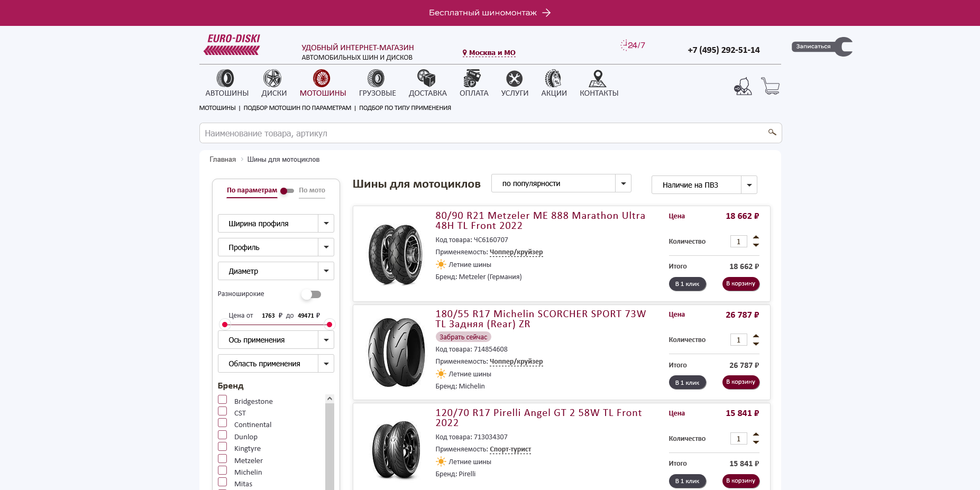Add Pirelli Angel GT 2 to cart

[741, 481]
